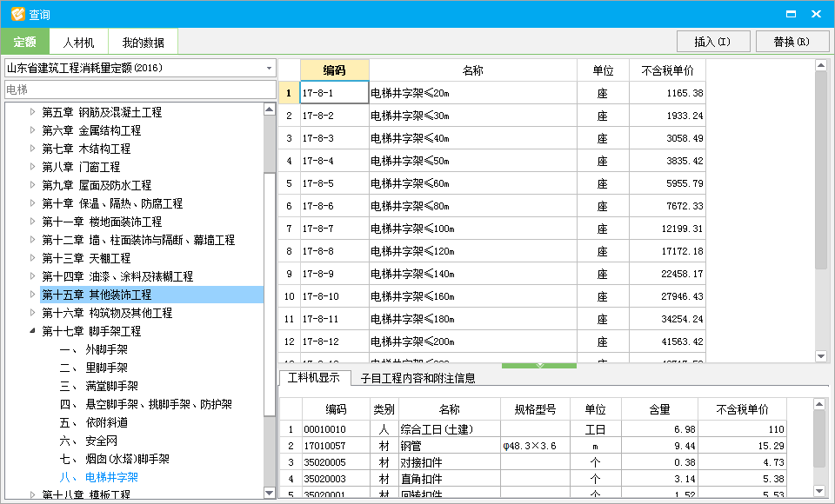
Task: Select 三、满堂脚手架 subitem
Action: tap(99, 386)
